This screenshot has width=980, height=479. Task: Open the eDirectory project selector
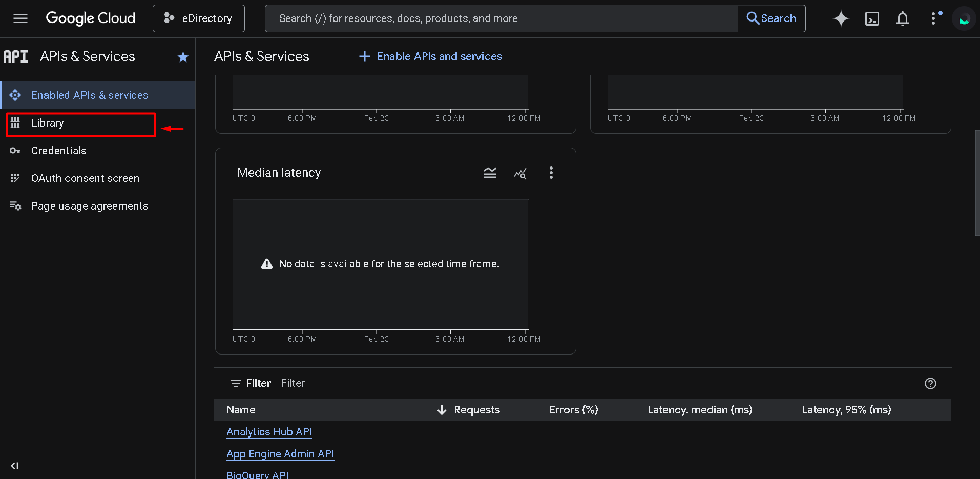point(198,18)
